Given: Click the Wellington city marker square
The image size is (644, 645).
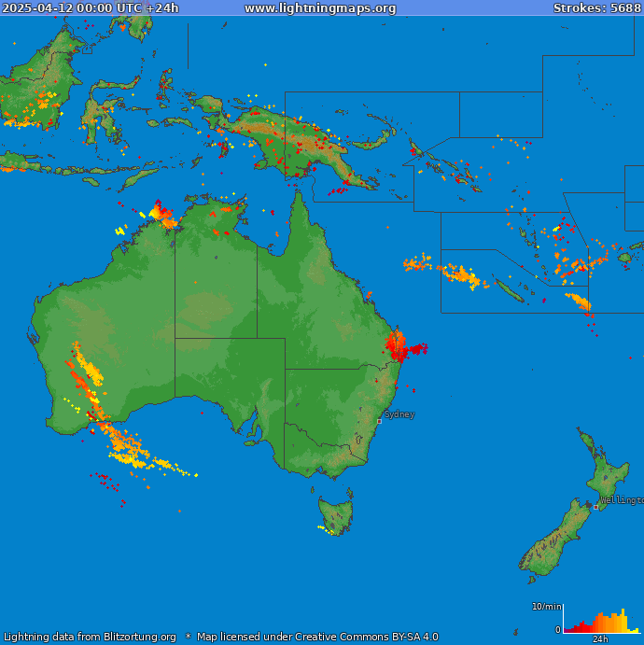Looking at the screenshot, I should 595,507.
